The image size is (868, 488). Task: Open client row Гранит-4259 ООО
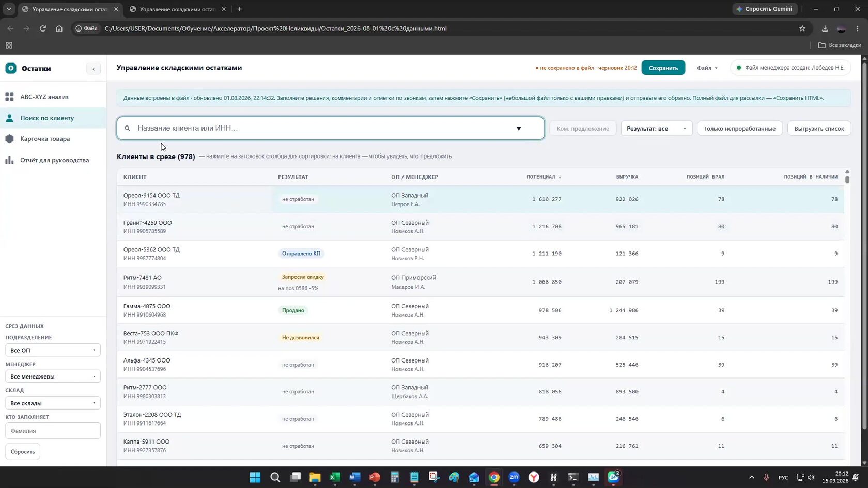tap(481, 226)
